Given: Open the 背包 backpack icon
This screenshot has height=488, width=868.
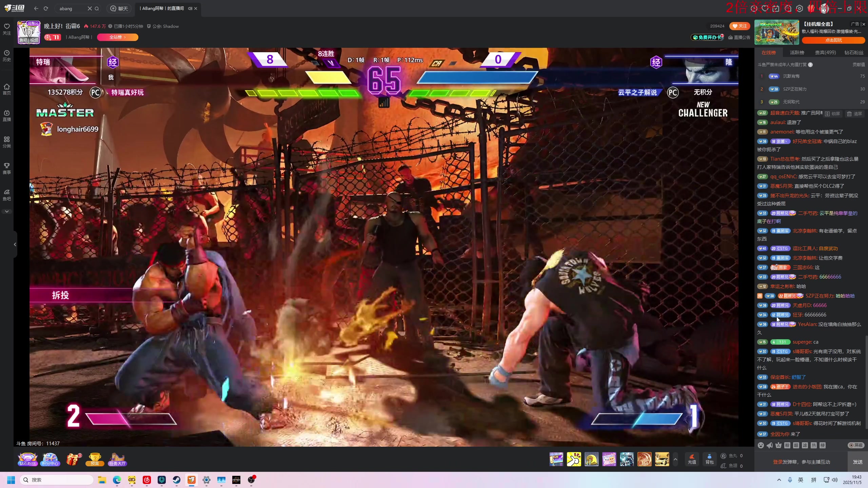Looking at the screenshot, I should point(709,459).
